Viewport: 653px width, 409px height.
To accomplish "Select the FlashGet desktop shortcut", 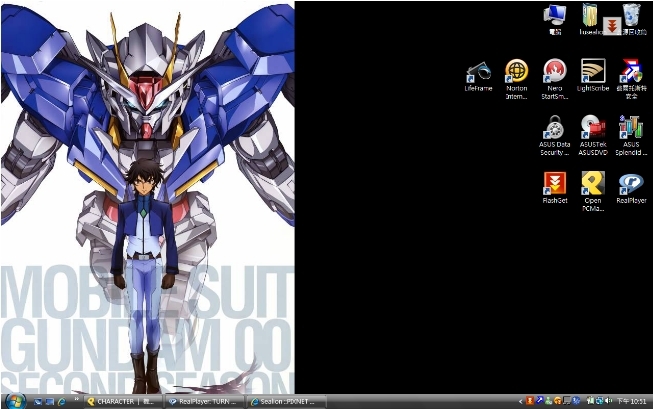I will [x=555, y=187].
